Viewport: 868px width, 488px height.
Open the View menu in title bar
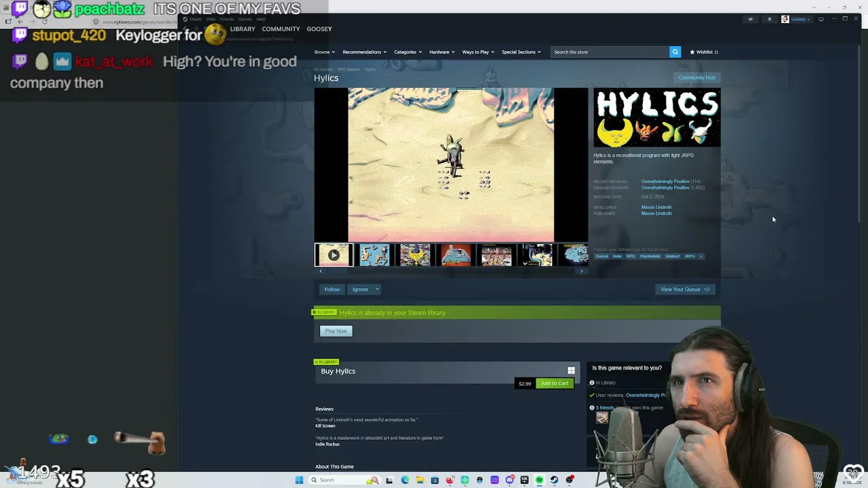click(211, 19)
